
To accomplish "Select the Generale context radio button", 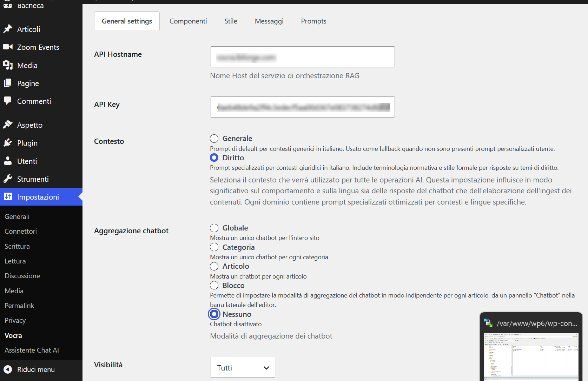I will click(214, 139).
